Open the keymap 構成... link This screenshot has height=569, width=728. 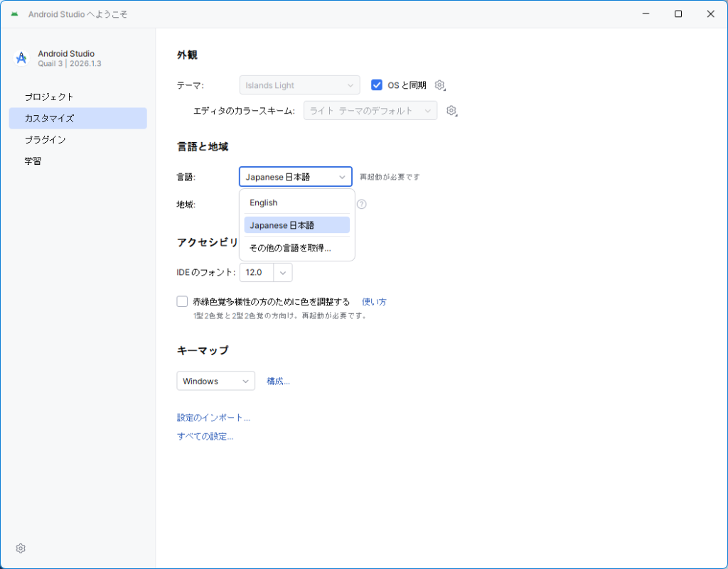278,381
